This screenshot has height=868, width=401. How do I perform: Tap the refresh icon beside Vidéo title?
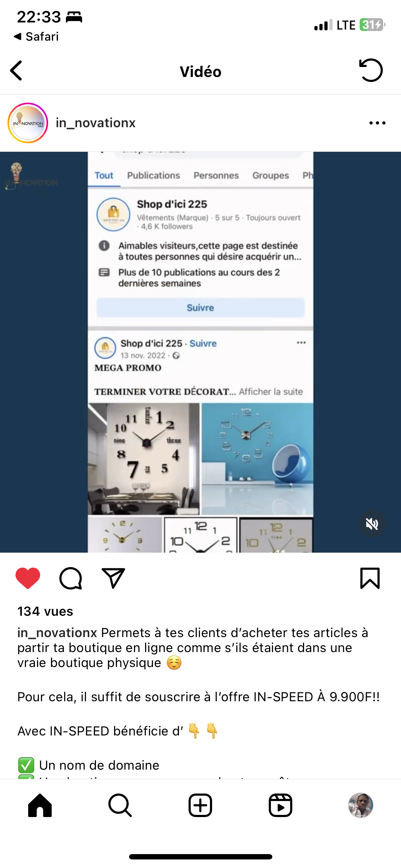371,70
